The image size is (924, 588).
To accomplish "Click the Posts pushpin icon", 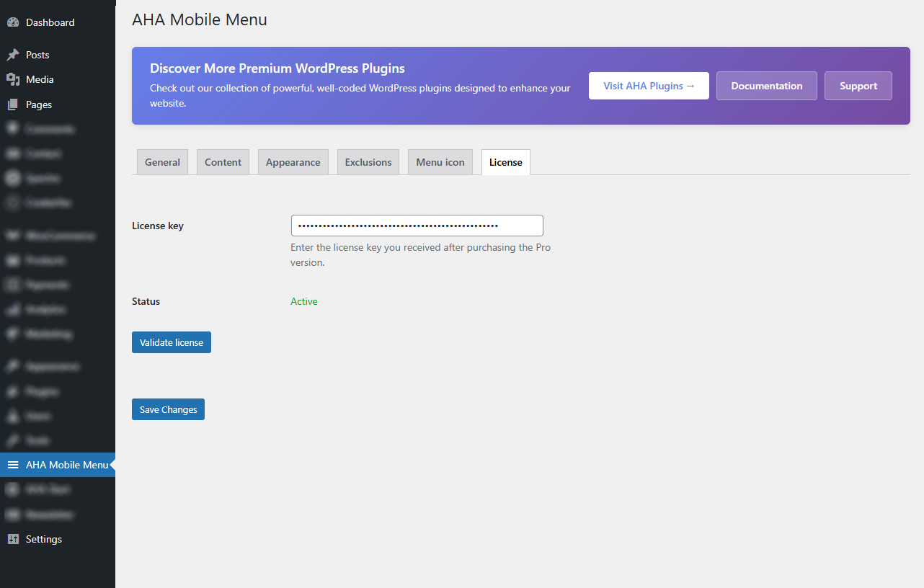I will (x=13, y=55).
